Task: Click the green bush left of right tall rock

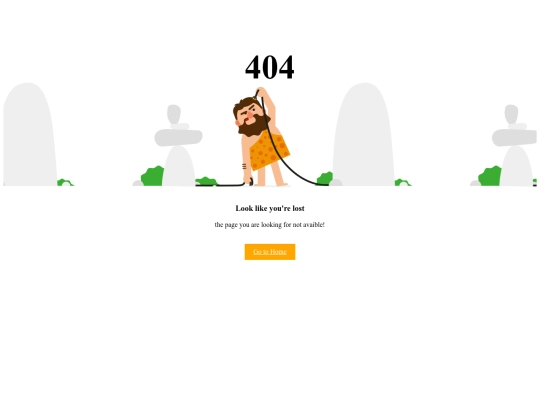Action: (x=325, y=179)
